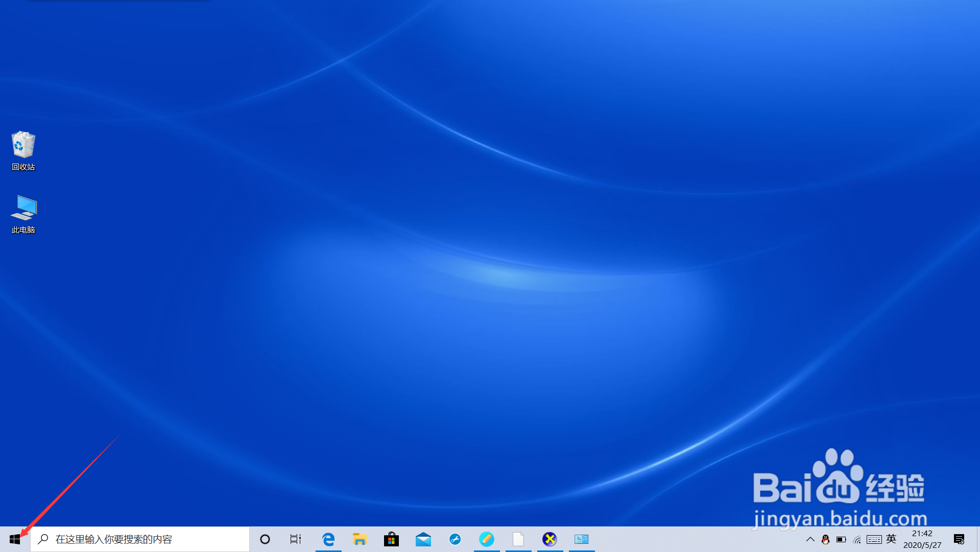
Task: Click the Show Desktop strip at taskbar end
Action: click(x=978, y=539)
